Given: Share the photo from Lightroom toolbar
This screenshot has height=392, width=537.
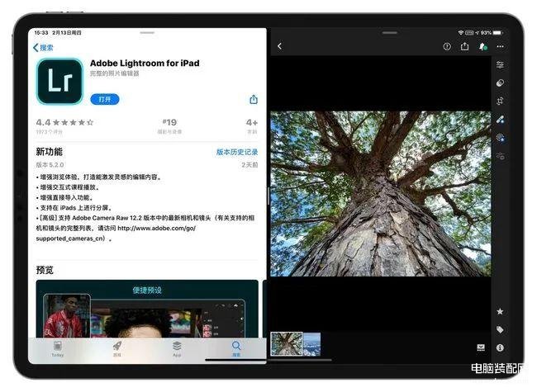Looking at the screenshot, I should pyautogui.click(x=465, y=46).
